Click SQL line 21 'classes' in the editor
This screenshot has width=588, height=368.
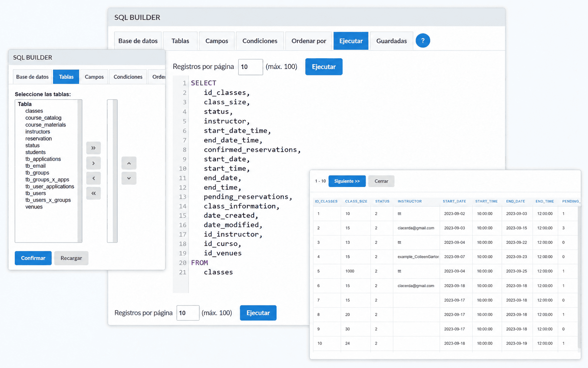(218, 272)
